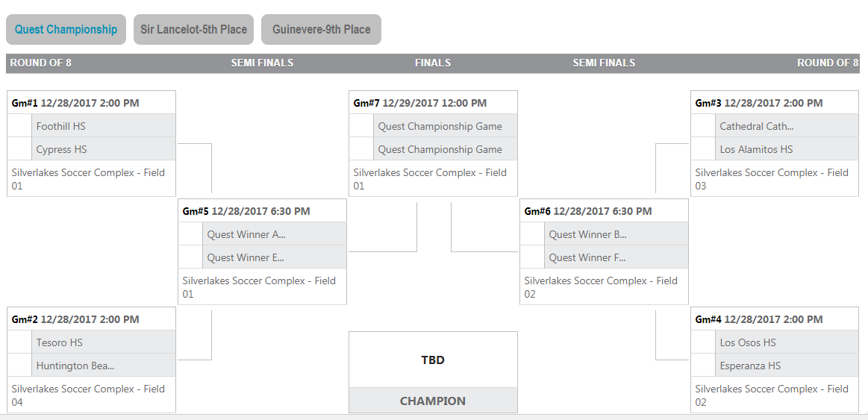The image size is (868, 420).
Task: Click Tesoro HS in Game 2
Action: point(60,342)
